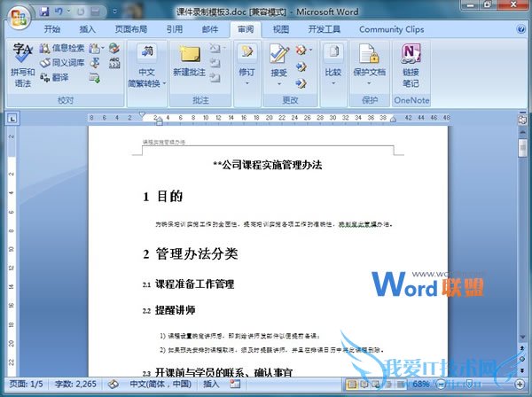Expand the 修订 dropdown arrow

(x=247, y=83)
